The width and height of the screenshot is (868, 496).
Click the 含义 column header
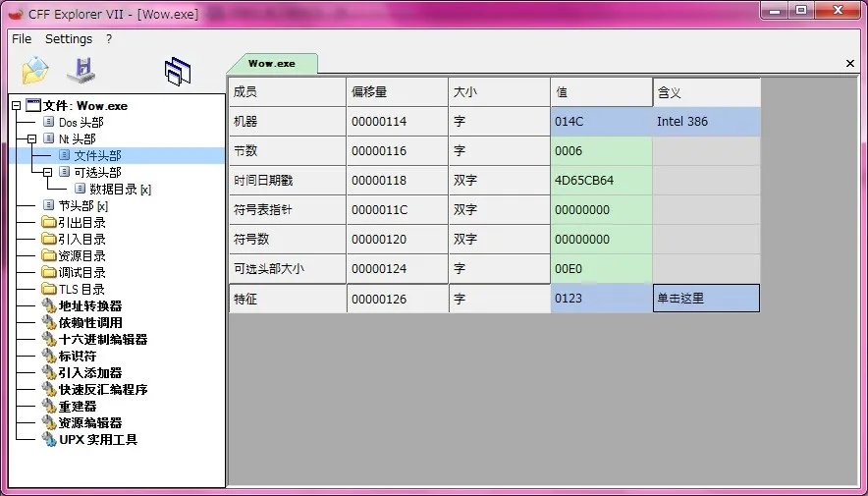[x=706, y=92]
